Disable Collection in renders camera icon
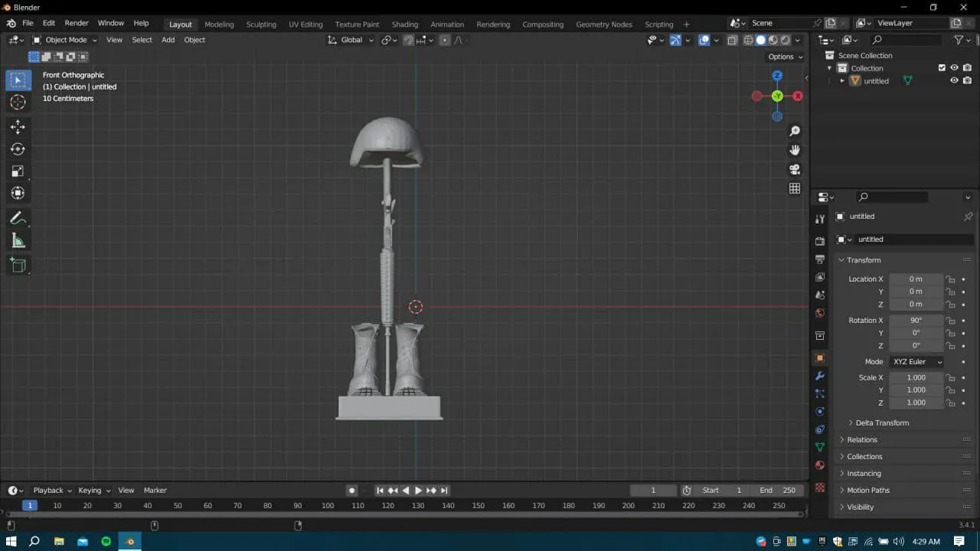The height and width of the screenshot is (551, 980). (967, 68)
